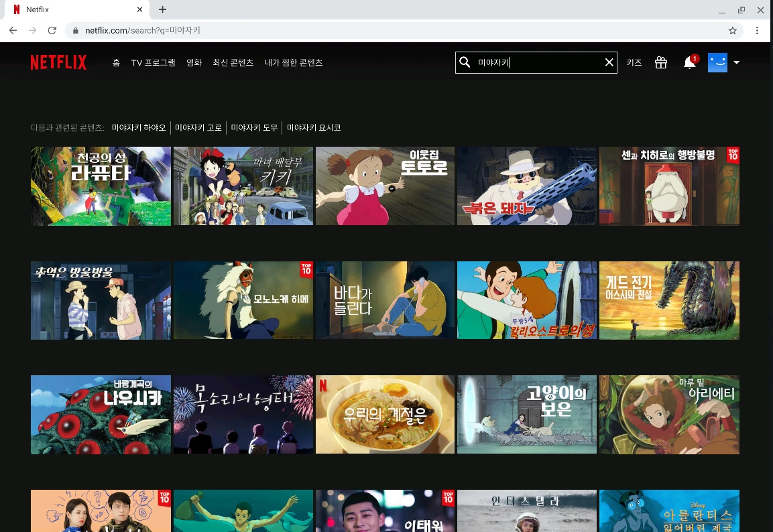
Task: Open 칼리오스트로의 성 thumbnail
Action: coord(526,300)
